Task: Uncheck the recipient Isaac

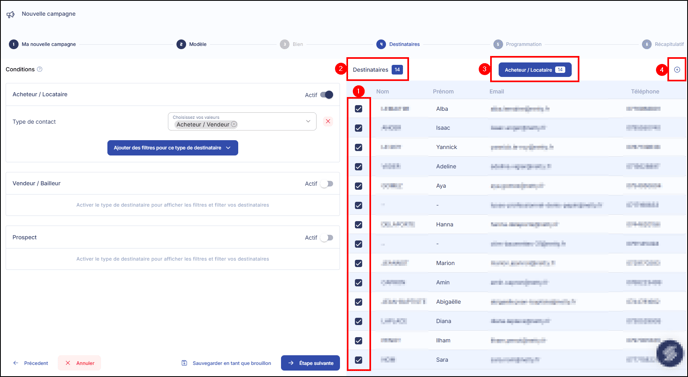Action: point(358,128)
